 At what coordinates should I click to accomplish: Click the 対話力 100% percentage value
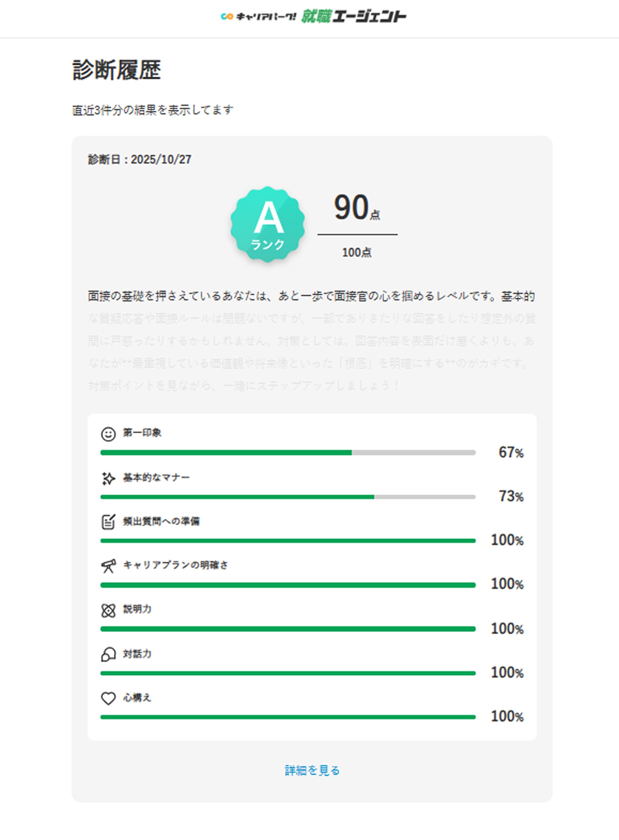[507, 673]
